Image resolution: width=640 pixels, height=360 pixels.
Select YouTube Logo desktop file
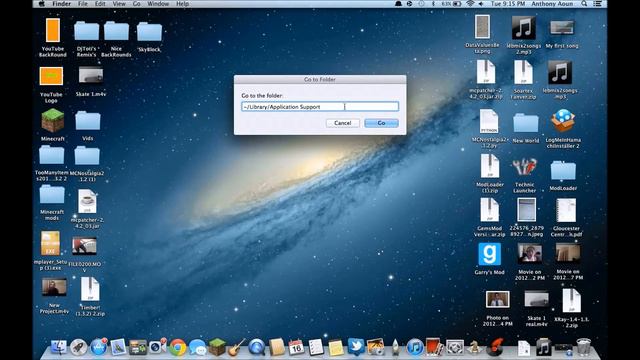pos(51,76)
